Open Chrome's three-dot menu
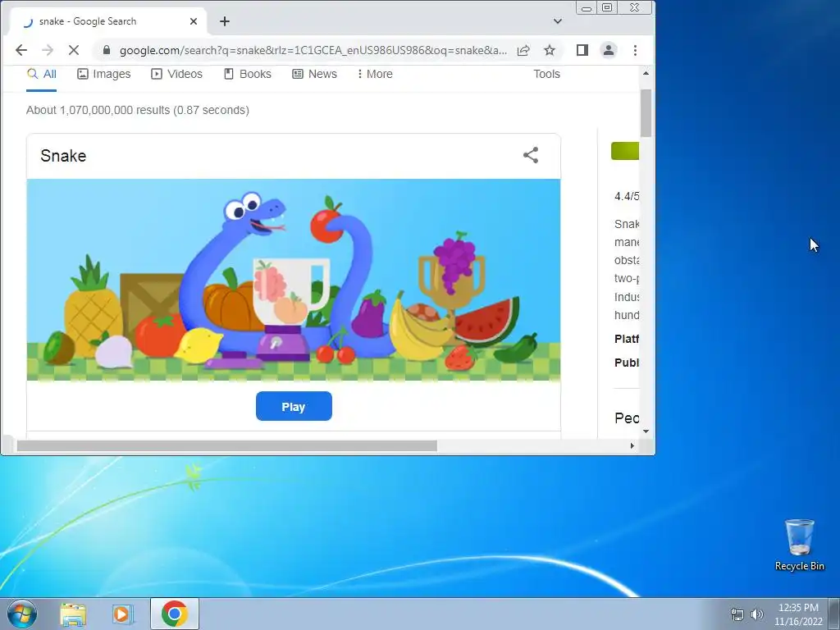Screen dimensions: 840x630 coord(636,50)
